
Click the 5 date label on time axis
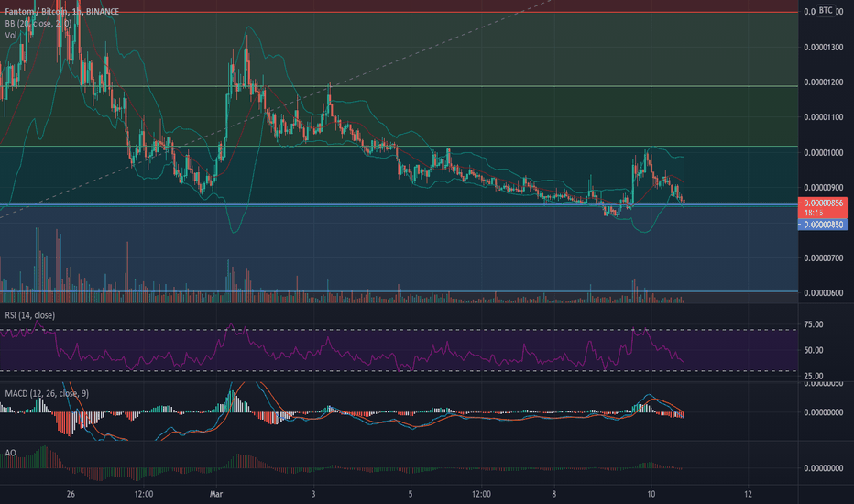411,494
